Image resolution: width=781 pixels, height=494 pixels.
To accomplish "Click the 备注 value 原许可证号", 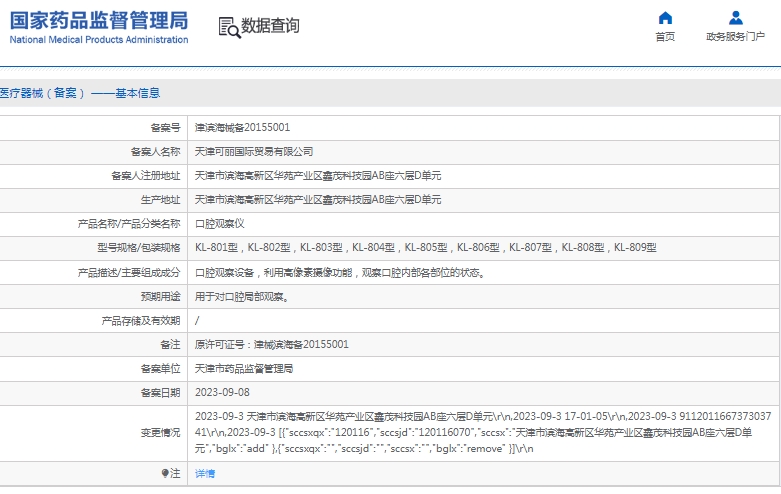I will (271, 345).
